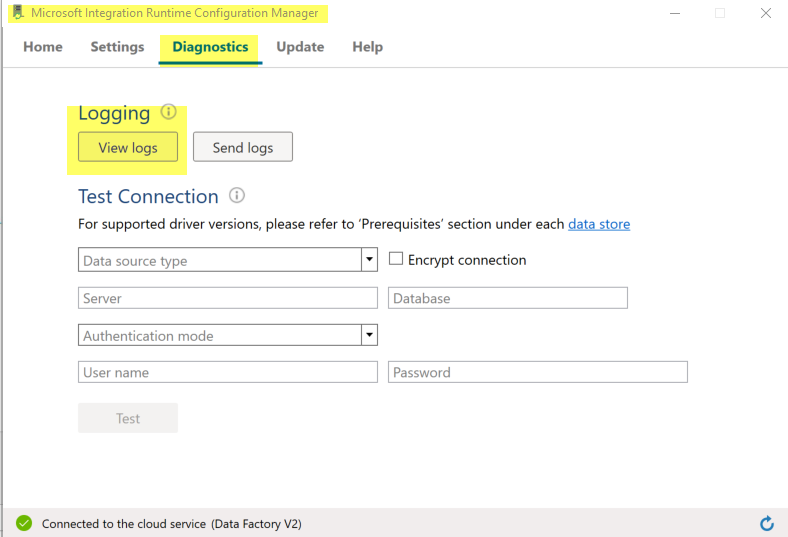Click the 'Logging' heading text
Image resolution: width=788 pixels, height=537 pixels.
(x=114, y=114)
